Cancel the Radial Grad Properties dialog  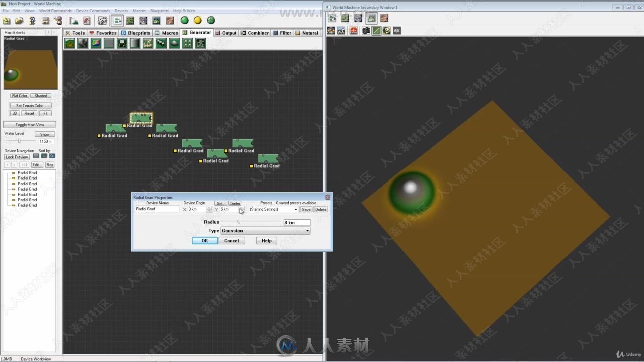coord(231,241)
